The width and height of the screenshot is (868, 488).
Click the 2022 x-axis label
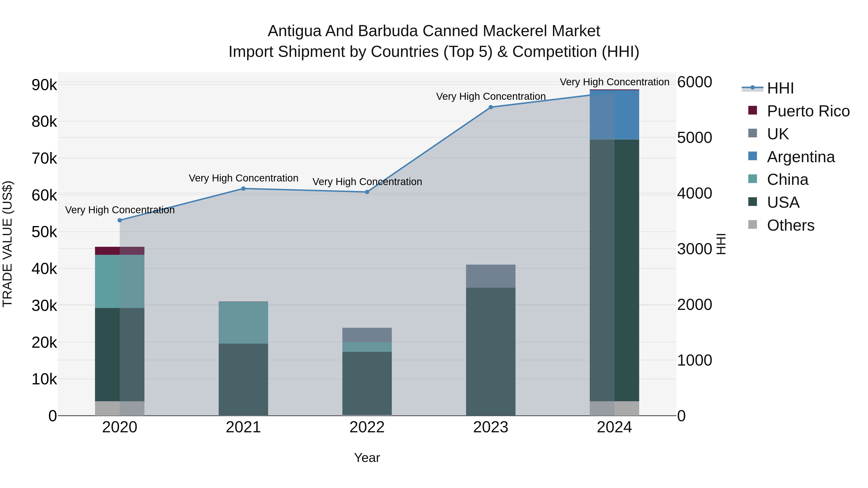pos(367,427)
